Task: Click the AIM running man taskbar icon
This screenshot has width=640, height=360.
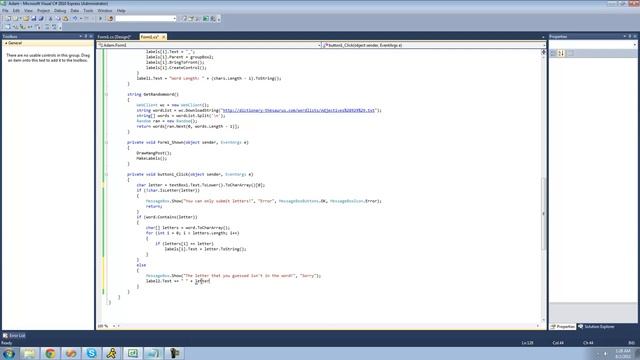Action: [x=112, y=353]
